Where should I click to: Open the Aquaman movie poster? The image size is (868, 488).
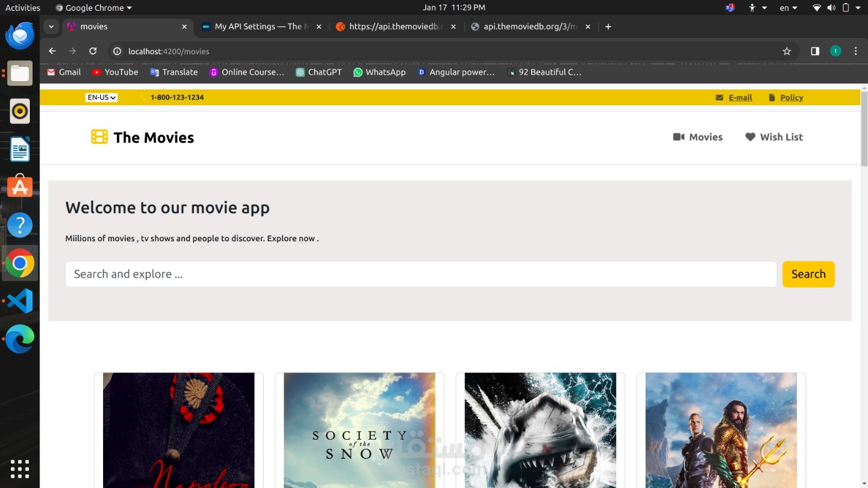pyautogui.click(x=721, y=430)
